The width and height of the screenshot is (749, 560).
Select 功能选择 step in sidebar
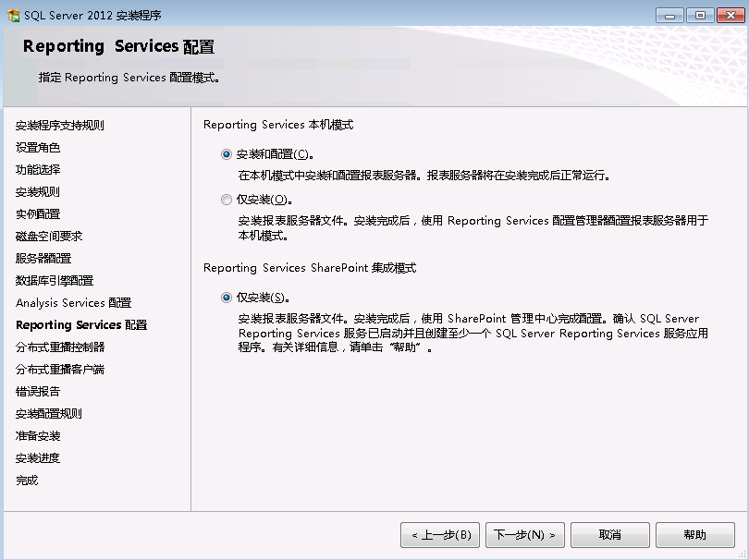click(x=38, y=169)
